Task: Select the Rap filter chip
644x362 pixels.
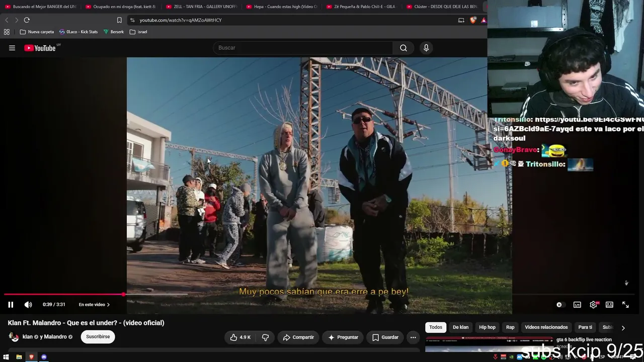Action: tap(510, 327)
